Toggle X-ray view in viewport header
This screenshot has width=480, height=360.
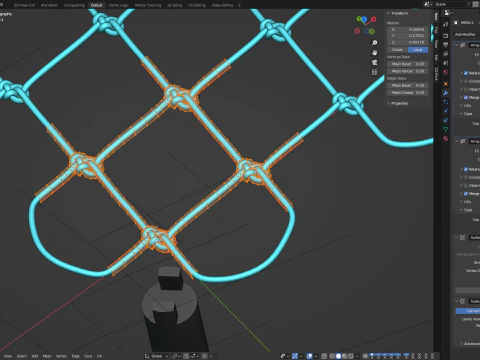324,356
